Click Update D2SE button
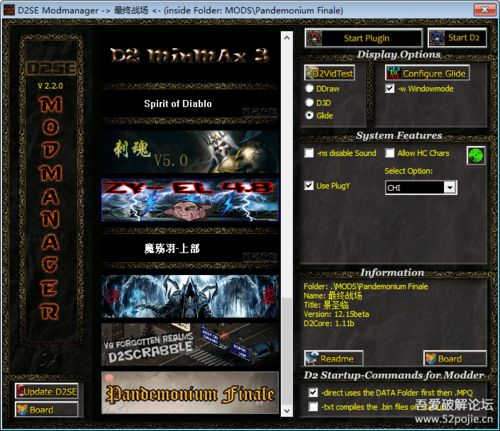 coord(47,391)
